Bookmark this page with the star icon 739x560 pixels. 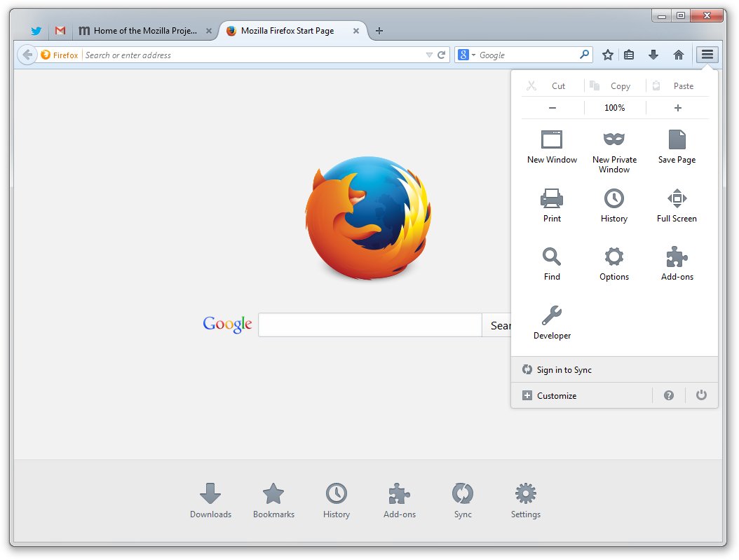(607, 54)
